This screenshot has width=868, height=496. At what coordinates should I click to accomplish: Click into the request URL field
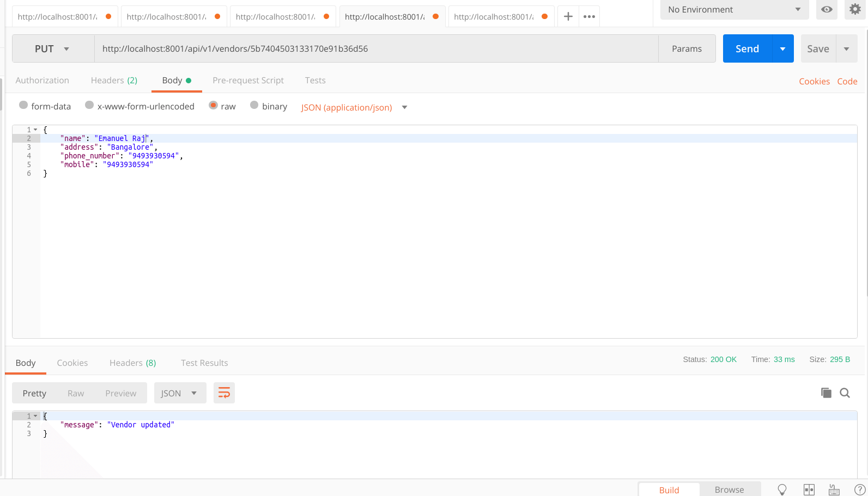pyautogui.click(x=376, y=48)
